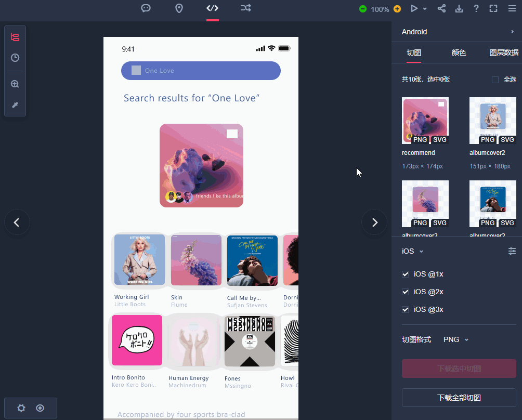
Task: Select the location pin mode icon
Action: (179, 8)
